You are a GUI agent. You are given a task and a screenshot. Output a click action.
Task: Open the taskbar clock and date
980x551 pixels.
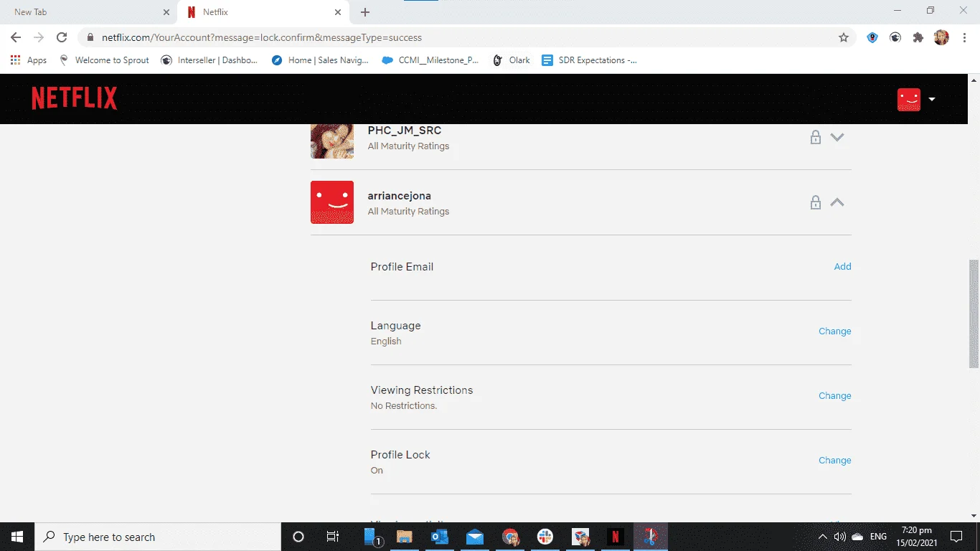pos(916,537)
